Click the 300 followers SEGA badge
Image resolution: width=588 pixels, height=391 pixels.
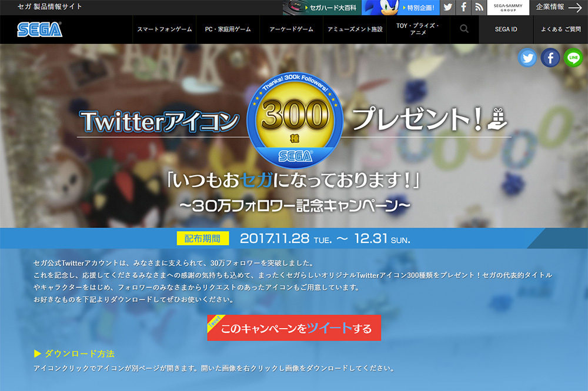coord(295,120)
